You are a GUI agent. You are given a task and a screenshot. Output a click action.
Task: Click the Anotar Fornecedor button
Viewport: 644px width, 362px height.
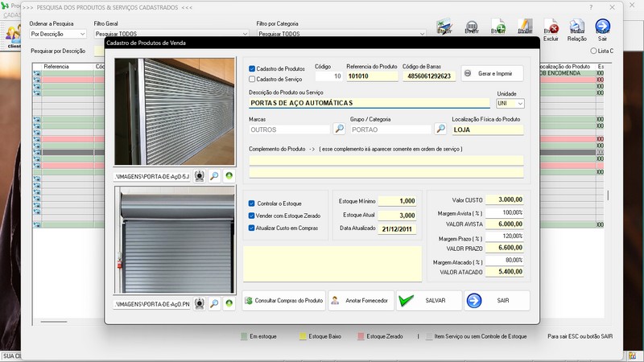click(361, 300)
